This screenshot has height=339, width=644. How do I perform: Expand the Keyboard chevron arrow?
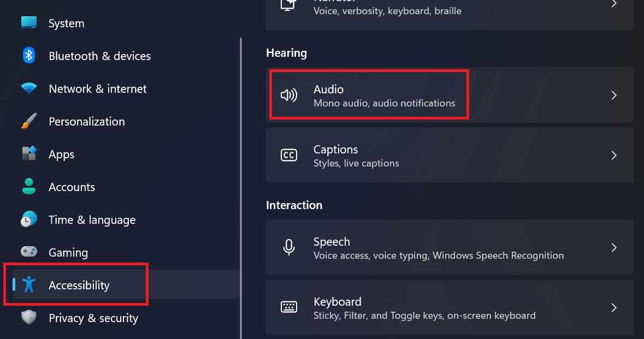(x=613, y=307)
